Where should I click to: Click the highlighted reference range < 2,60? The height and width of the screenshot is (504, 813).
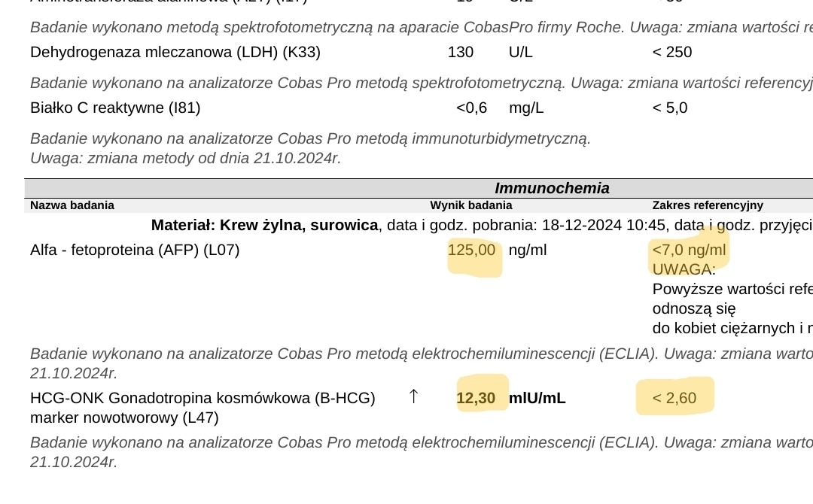674,398
